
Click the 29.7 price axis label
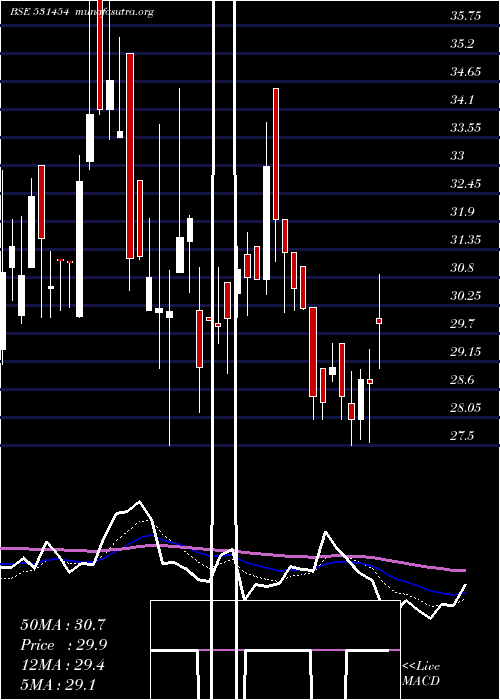coord(462,324)
